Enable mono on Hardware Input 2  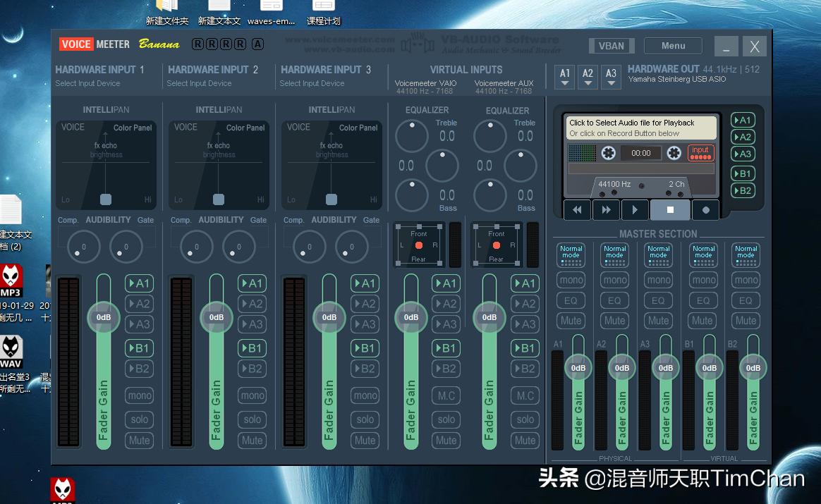tap(252, 395)
